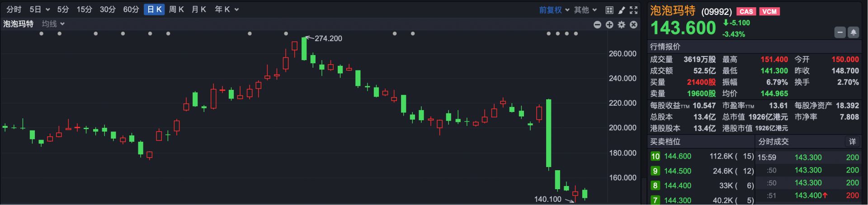This screenshot has width=868, height=205.
Task: Switch to 周K weekly chart
Action: 176,9
